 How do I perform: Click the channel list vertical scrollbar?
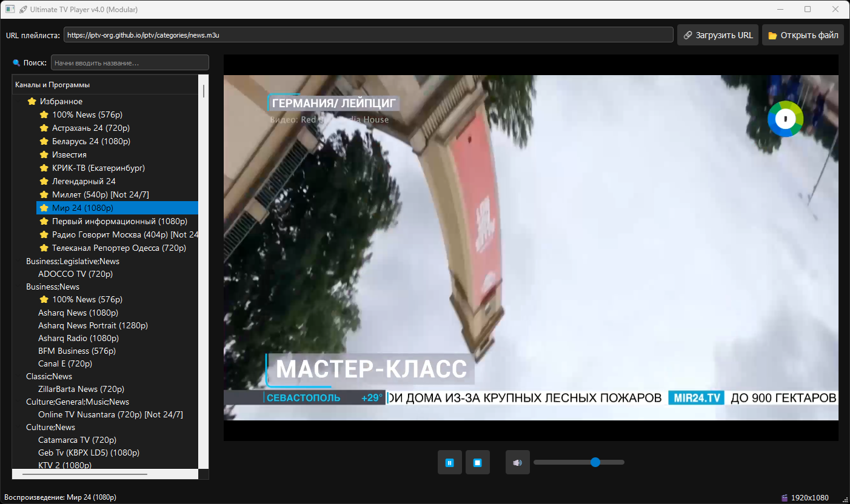pos(204,271)
